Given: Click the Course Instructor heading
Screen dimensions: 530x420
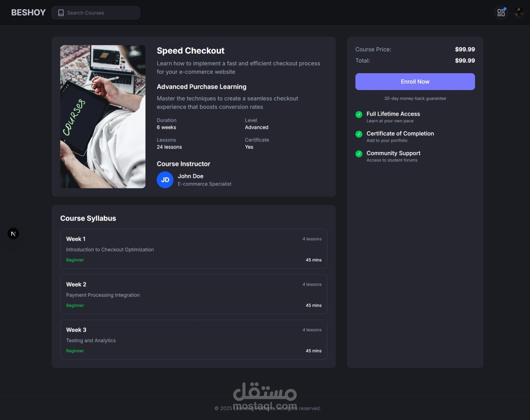Looking at the screenshot, I should (x=183, y=164).
